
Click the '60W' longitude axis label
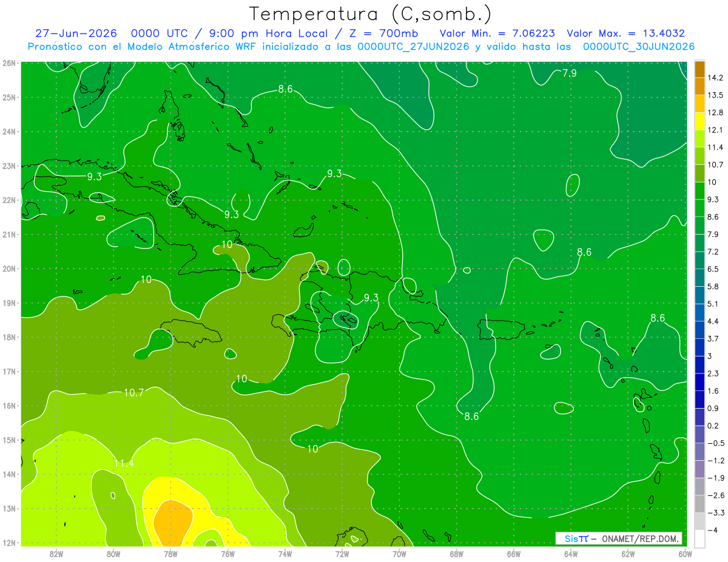coord(685,554)
